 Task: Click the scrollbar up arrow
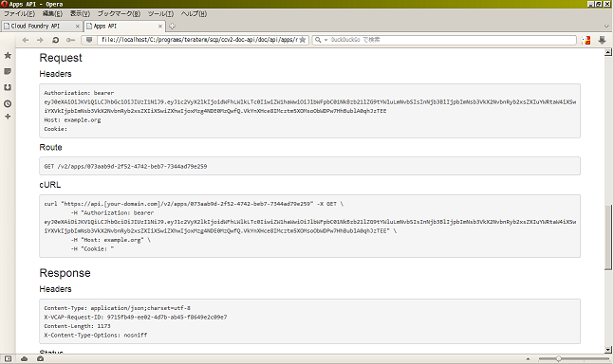pos(608,52)
